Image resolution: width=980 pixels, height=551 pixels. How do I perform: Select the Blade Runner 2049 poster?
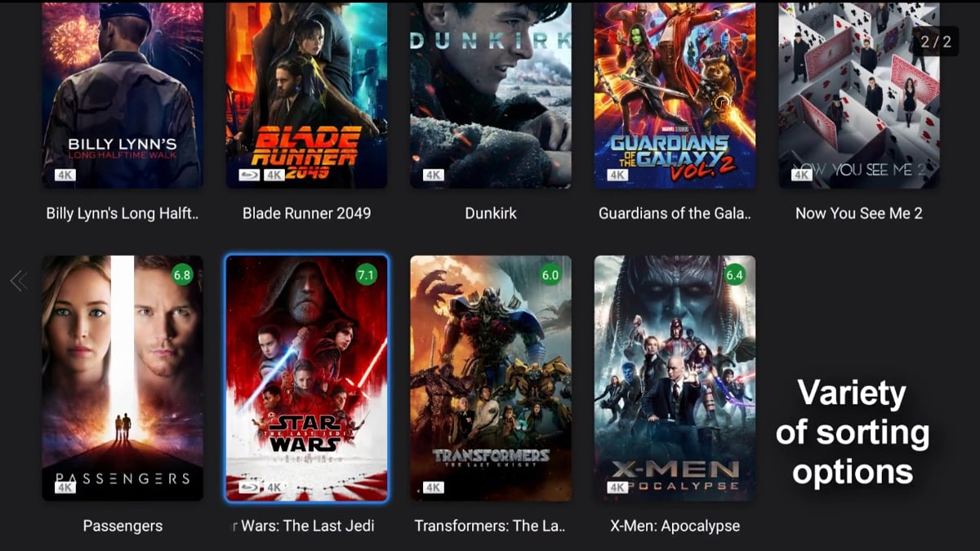[307, 95]
